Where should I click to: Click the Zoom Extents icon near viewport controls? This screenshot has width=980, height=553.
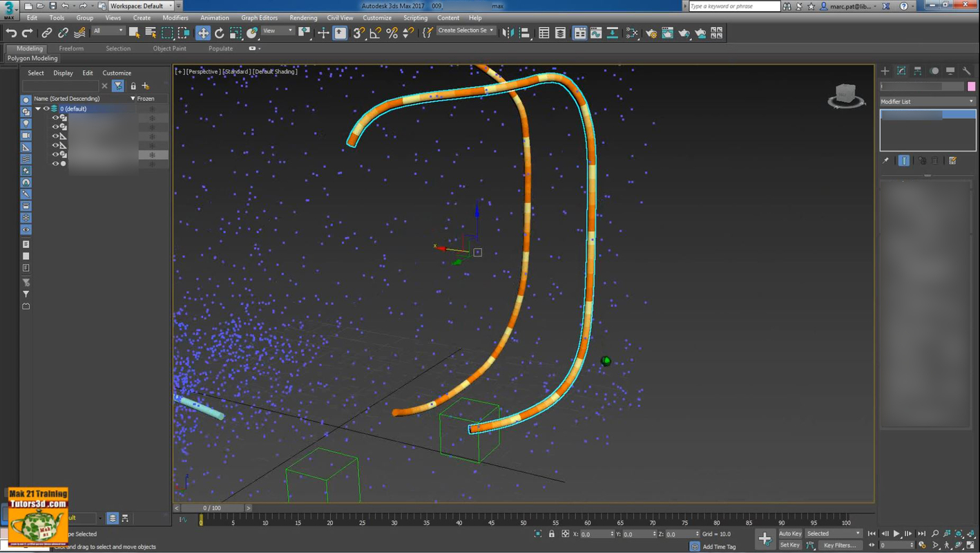[959, 534]
